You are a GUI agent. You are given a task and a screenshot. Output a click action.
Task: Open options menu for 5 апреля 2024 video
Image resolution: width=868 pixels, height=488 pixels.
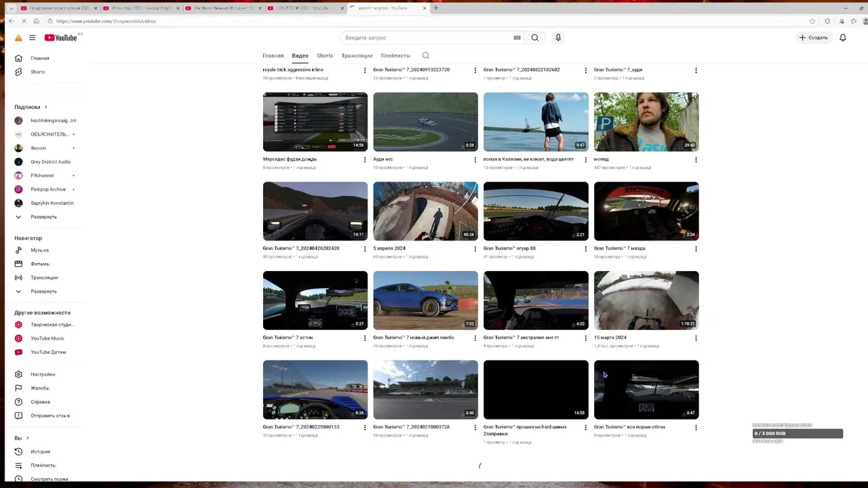point(475,249)
